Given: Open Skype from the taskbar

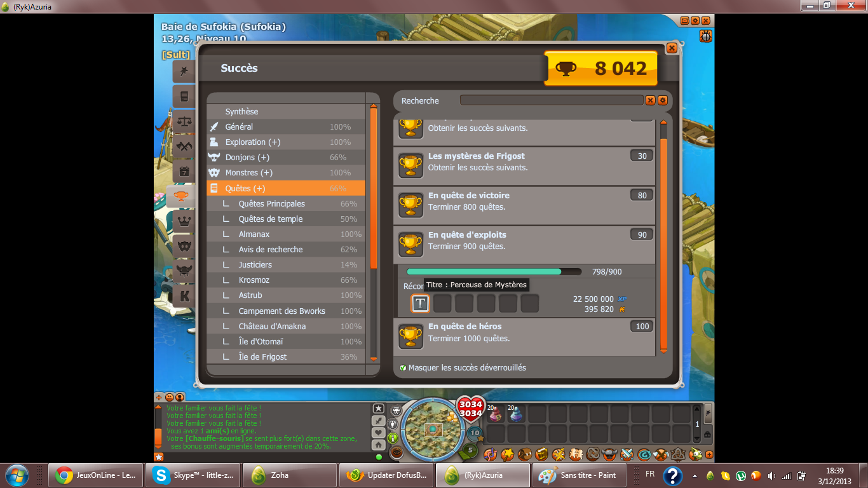Looking at the screenshot, I should click(193, 475).
